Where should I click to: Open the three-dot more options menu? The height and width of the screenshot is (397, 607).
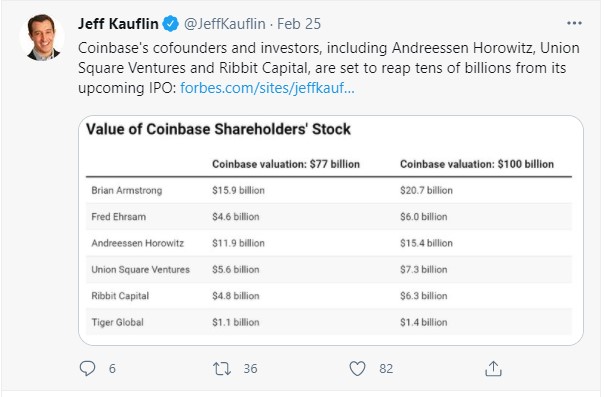click(x=574, y=23)
